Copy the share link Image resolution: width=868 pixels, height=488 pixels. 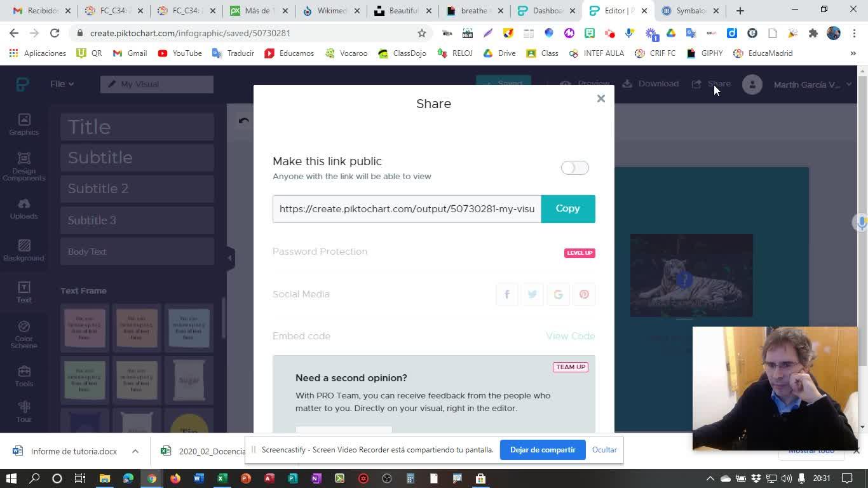point(568,209)
